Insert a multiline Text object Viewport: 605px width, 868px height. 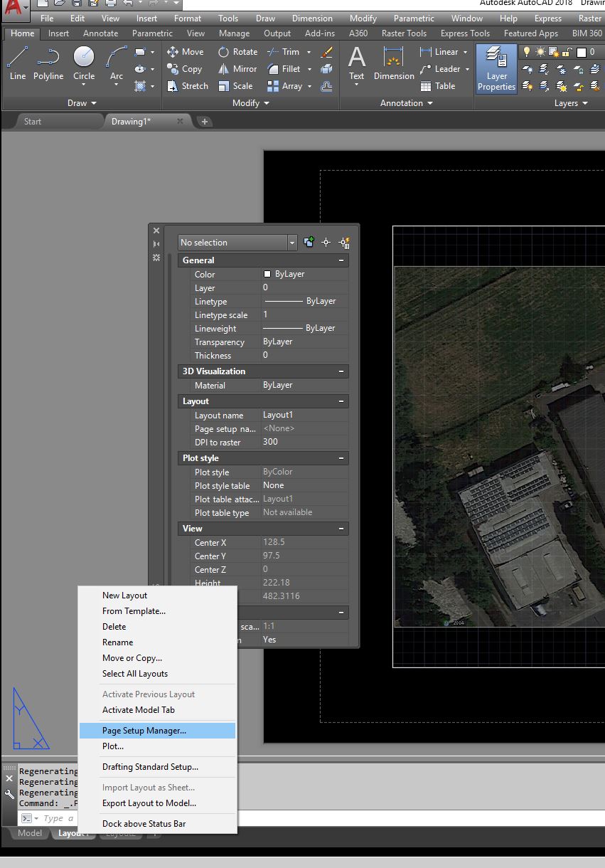coord(356,64)
